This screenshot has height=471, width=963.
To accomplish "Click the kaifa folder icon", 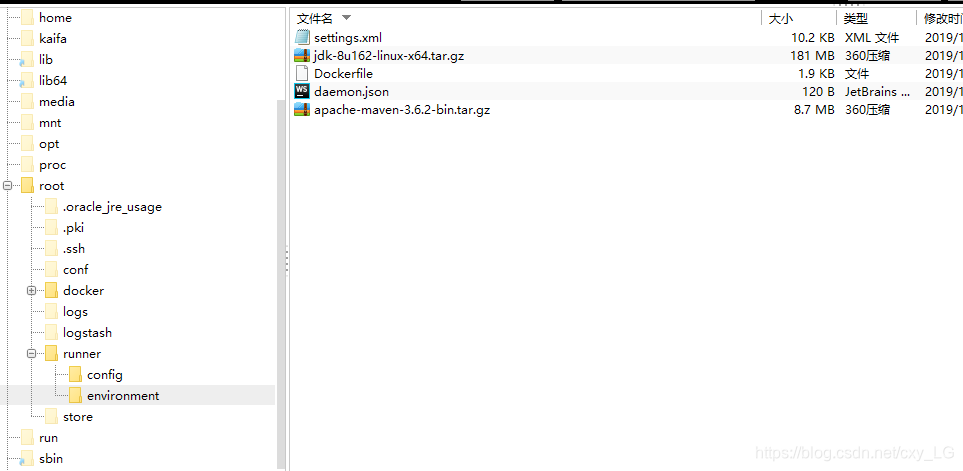I will (x=27, y=39).
